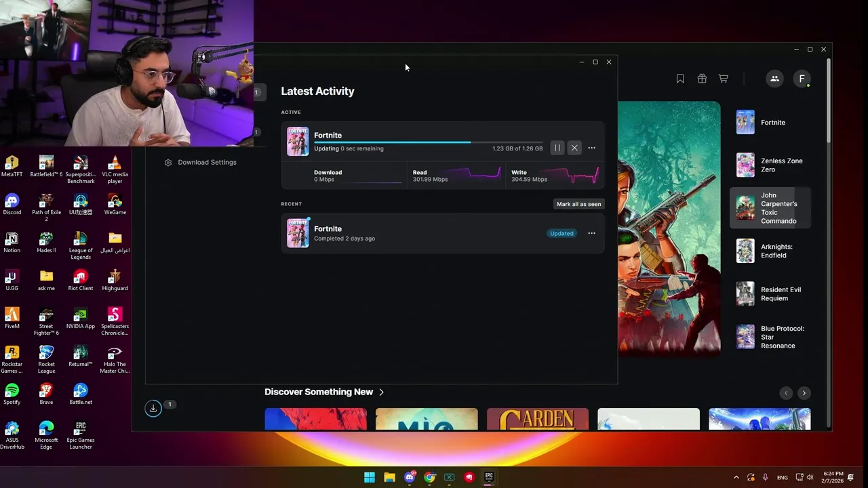Open FiveM desktop shortcut

(x=12, y=318)
